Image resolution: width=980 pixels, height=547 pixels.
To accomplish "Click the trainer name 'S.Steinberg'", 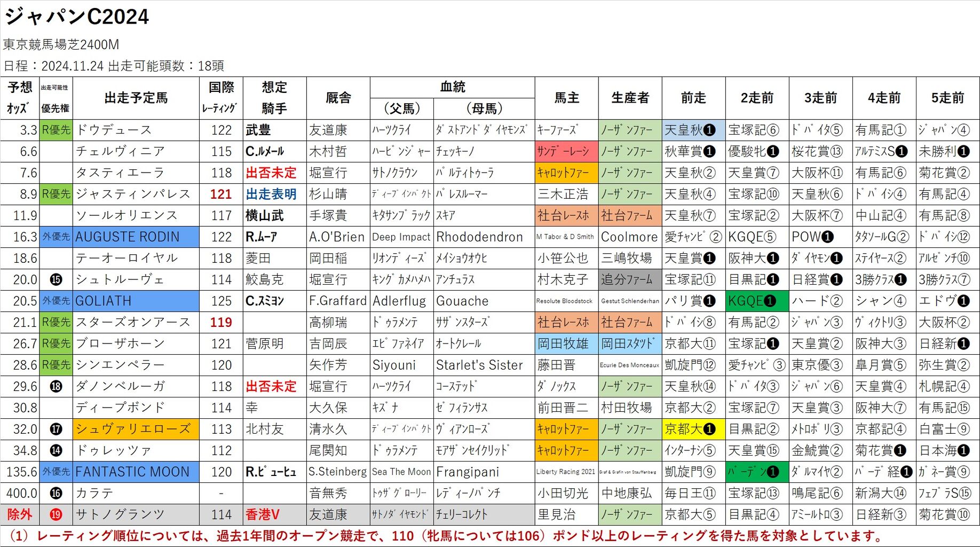I will 338,472.
